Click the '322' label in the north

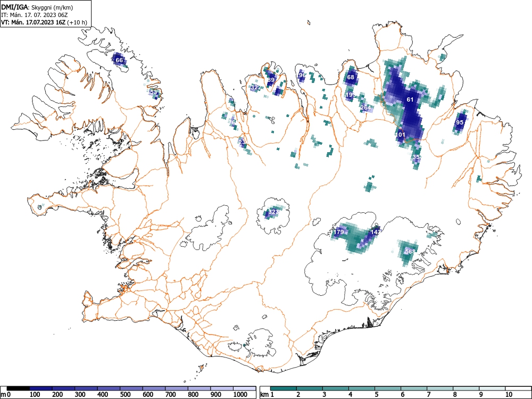(x=256, y=87)
